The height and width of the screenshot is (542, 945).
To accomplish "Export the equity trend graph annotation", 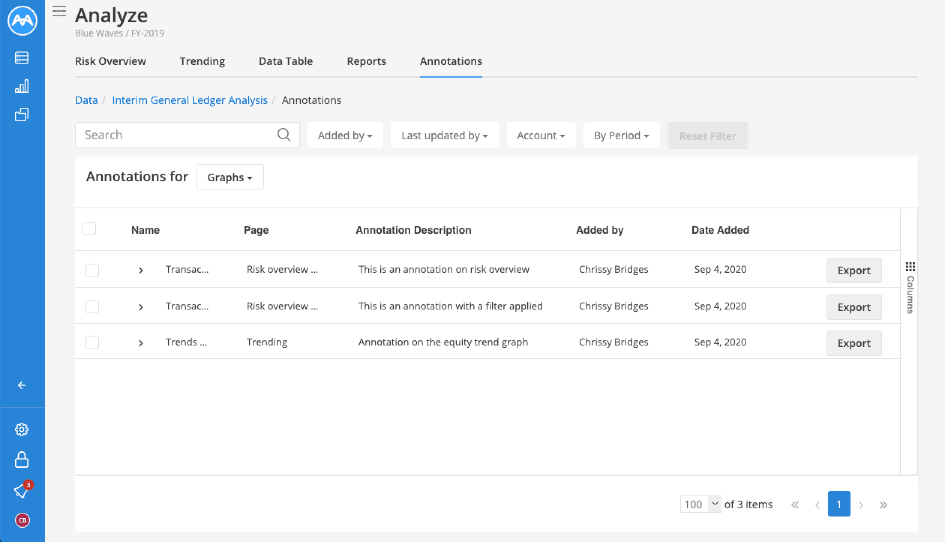I will pyautogui.click(x=853, y=343).
